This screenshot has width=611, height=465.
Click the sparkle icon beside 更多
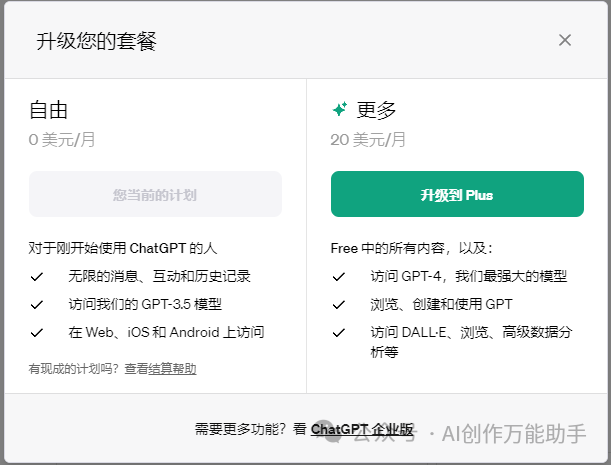pos(340,110)
